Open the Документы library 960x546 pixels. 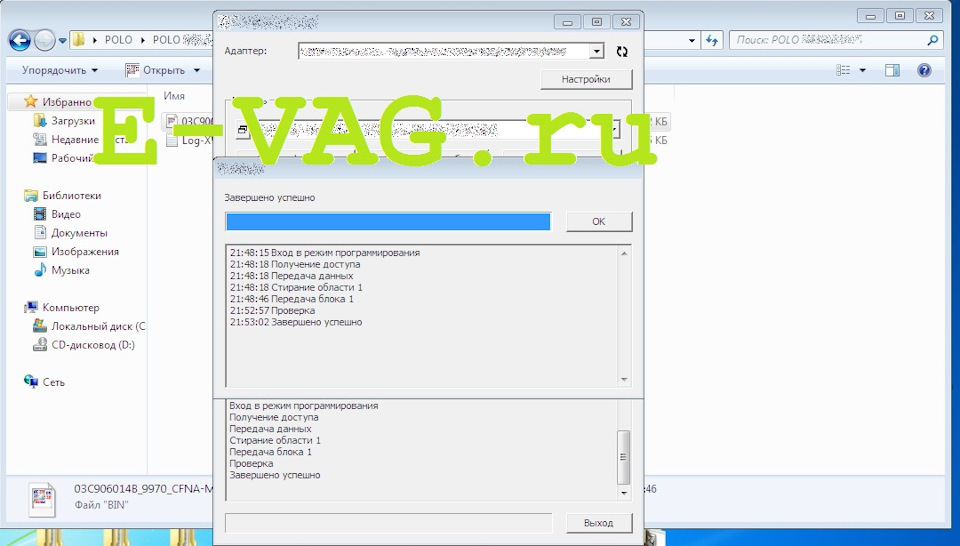(71, 233)
